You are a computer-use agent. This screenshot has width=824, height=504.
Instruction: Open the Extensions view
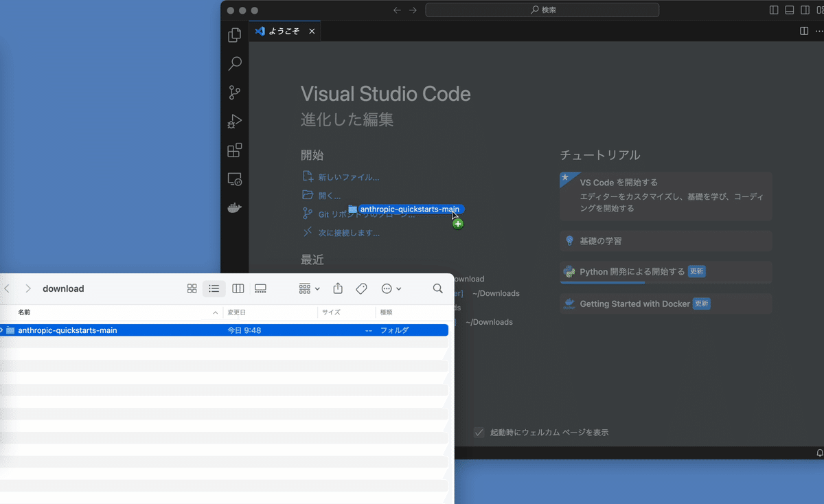click(235, 150)
